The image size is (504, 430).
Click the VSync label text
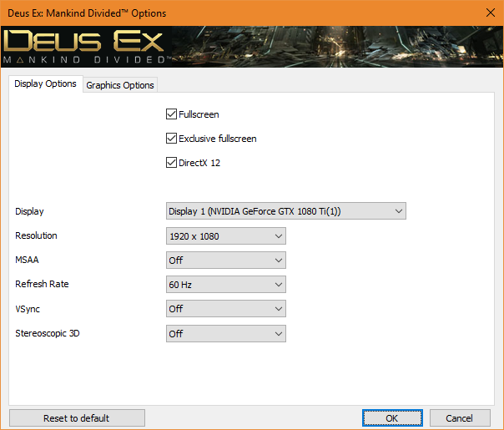pyautogui.click(x=28, y=309)
